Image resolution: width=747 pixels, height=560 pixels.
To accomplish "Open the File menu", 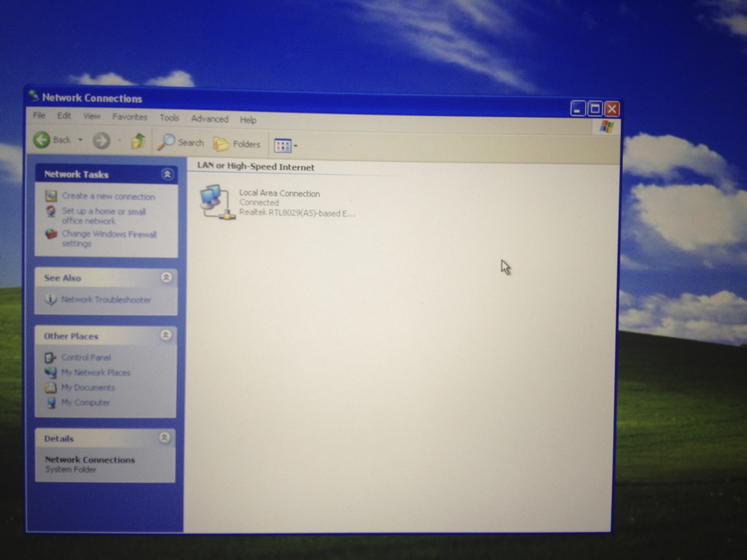I will point(39,115).
